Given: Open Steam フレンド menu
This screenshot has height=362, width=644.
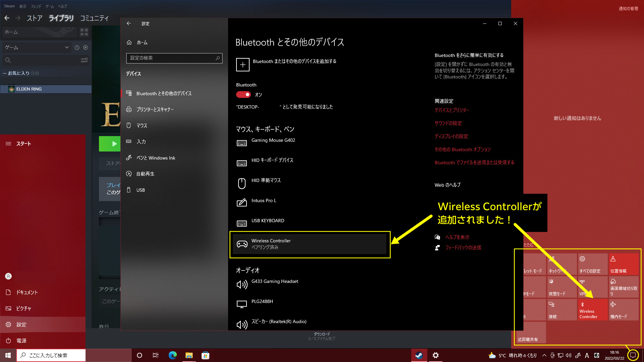Looking at the screenshot, I should (36, 6).
